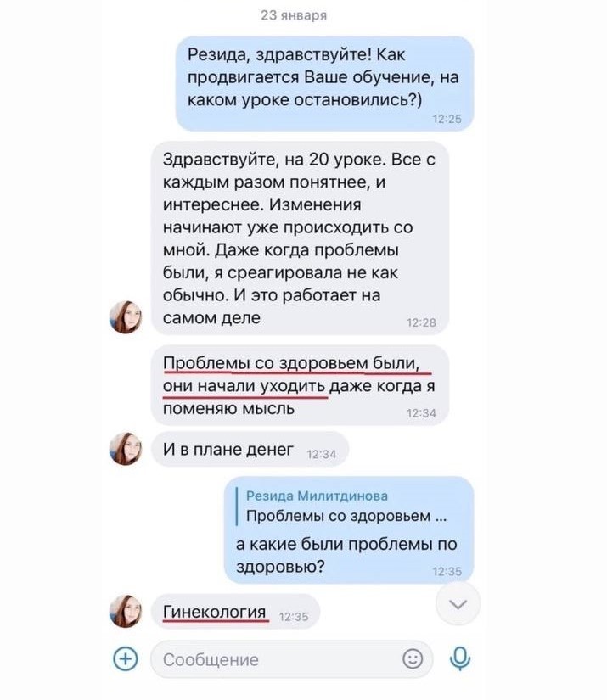The height and width of the screenshot is (700, 607).
Task: Open the emoji smiley picker
Action: (x=413, y=658)
